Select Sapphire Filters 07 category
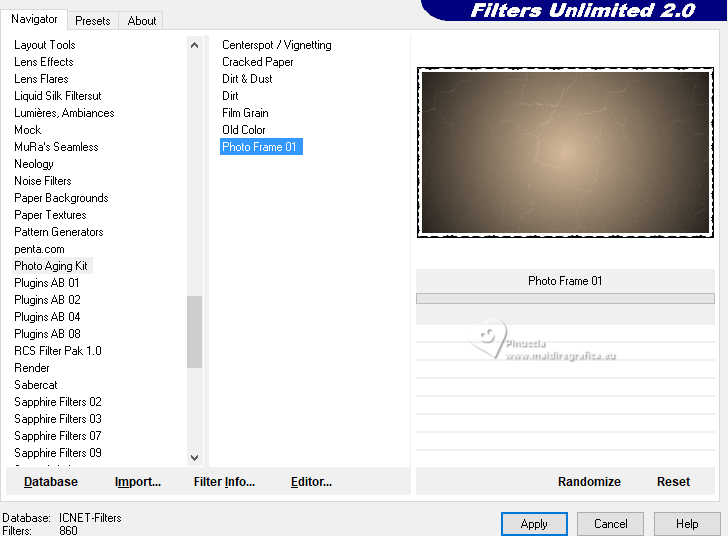 [x=58, y=436]
